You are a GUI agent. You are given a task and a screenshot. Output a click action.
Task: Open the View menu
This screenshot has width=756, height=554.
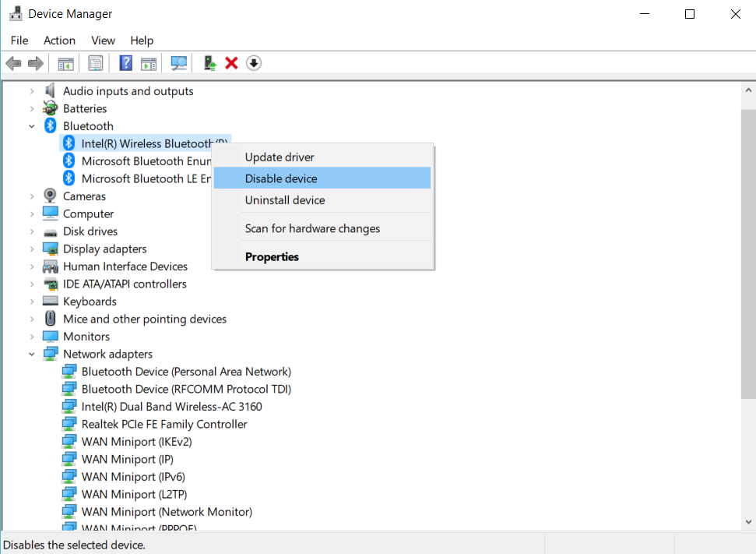[x=104, y=41]
